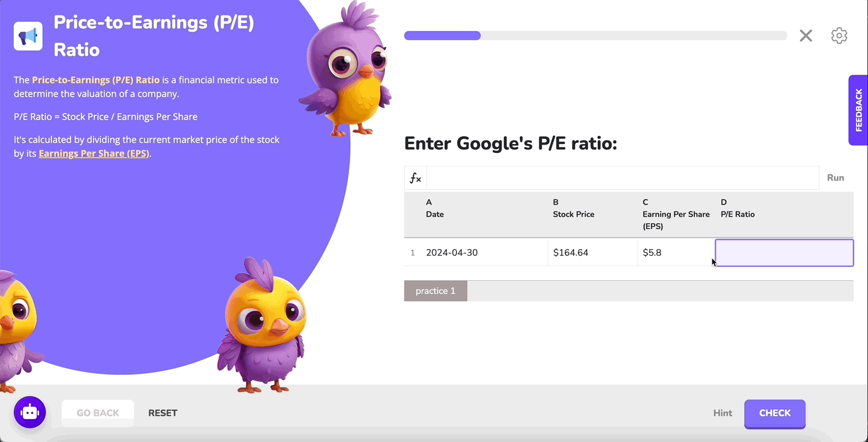Select the empty P/E Ratio cell

[x=784, y=253]
